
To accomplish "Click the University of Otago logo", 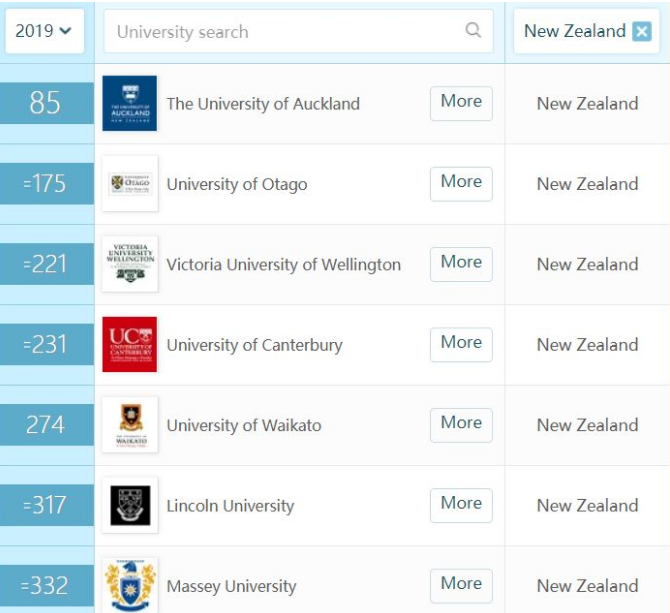I will click(130, 184).
